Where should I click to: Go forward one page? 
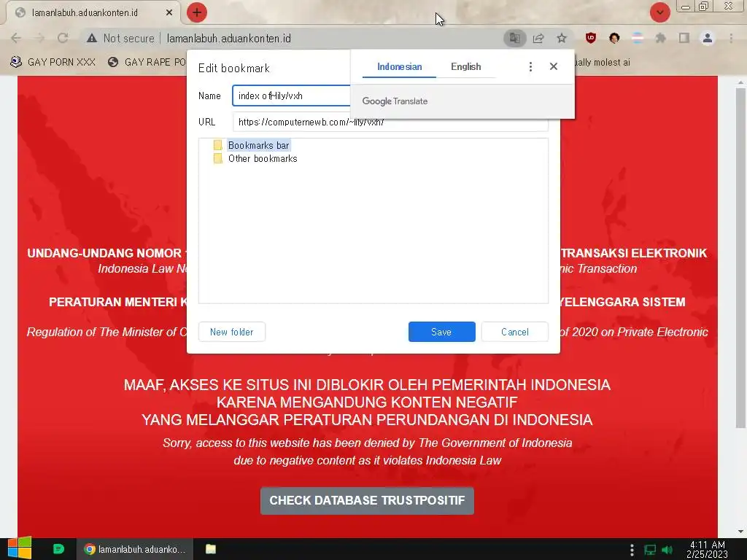pyautogui.click(x=39, y=38)
